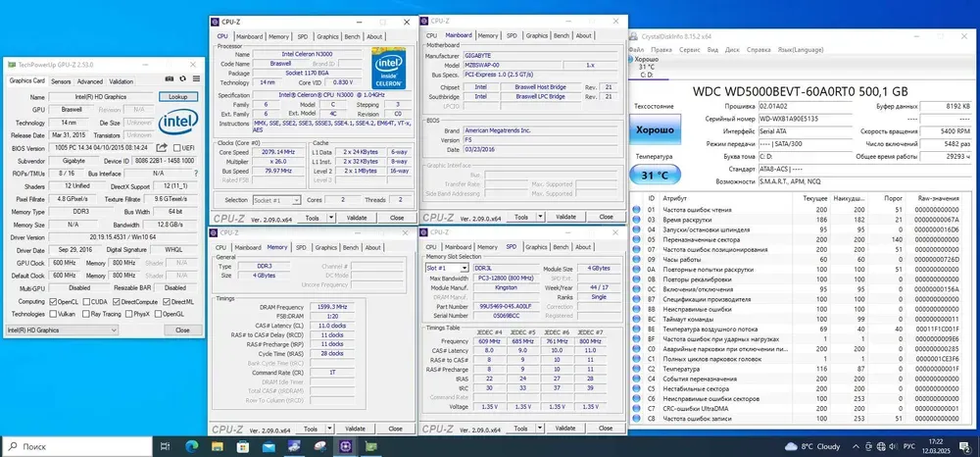Image resolution: width=980 pixels, height=457 pixels.
Task: Click the Core Speed value 2079.14 MHz
Action: 280,152
